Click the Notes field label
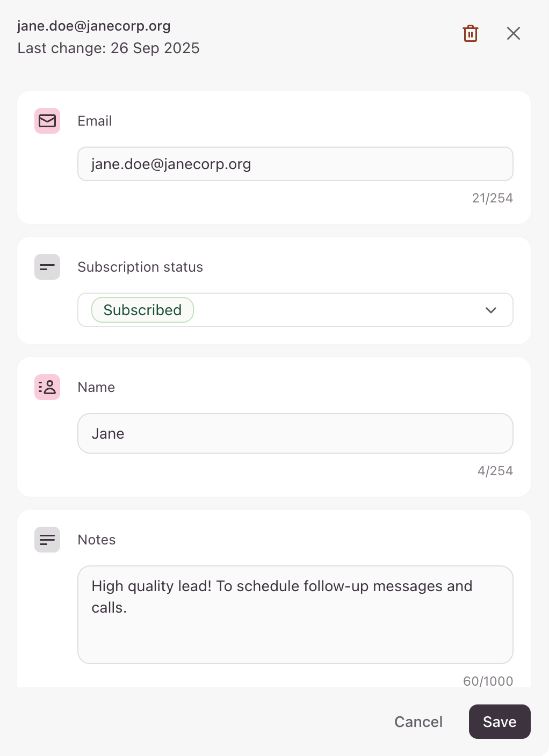 [x=97, y=540]
